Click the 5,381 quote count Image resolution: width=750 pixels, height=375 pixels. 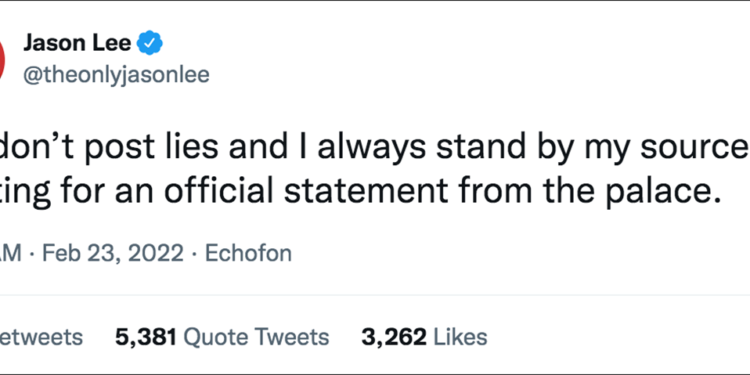click(146, 338)
